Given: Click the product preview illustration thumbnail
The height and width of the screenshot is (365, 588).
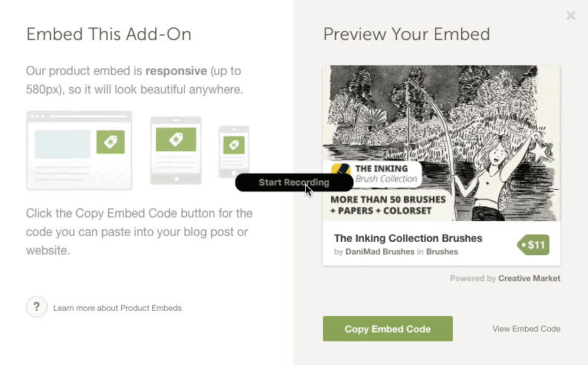Looking at the screenshot, I should [442, 143].
